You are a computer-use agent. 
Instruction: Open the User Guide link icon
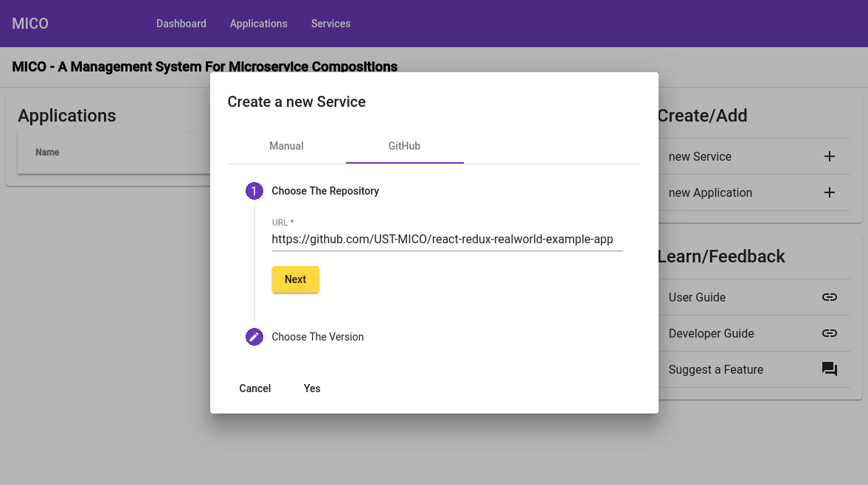[x=829, y=297]
